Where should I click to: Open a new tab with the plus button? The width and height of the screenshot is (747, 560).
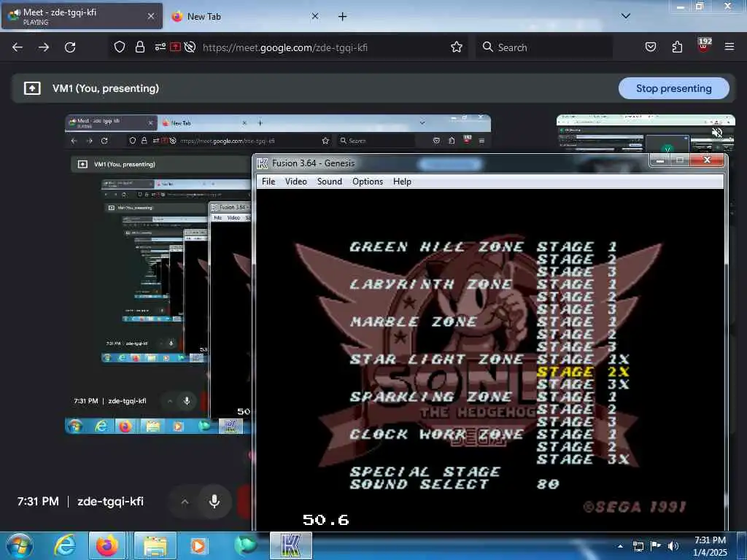pyautogui.click(x=343, y=17)
